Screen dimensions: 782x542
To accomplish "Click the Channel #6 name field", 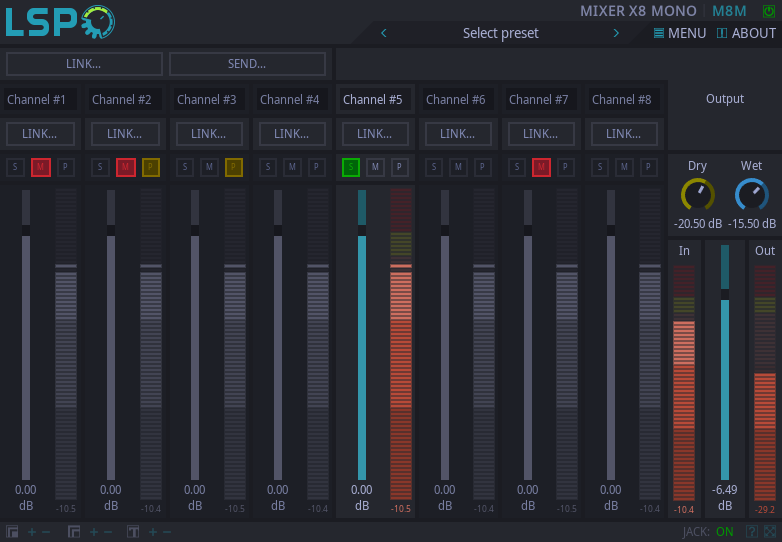I will tap(457, 99).
